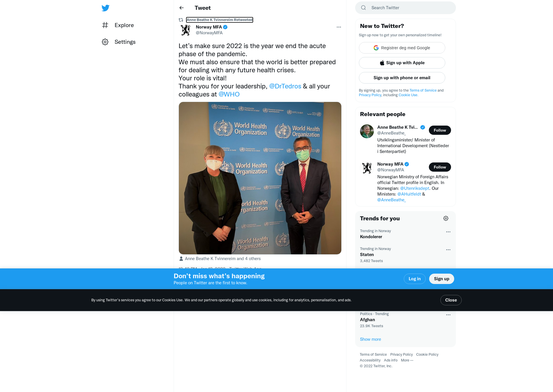
Task: Open the tweet's three-dot more menu
Action: [x=339, y=27]
